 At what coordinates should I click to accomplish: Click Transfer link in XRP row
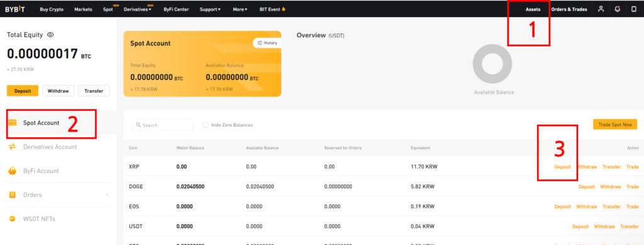coord(611,166)
